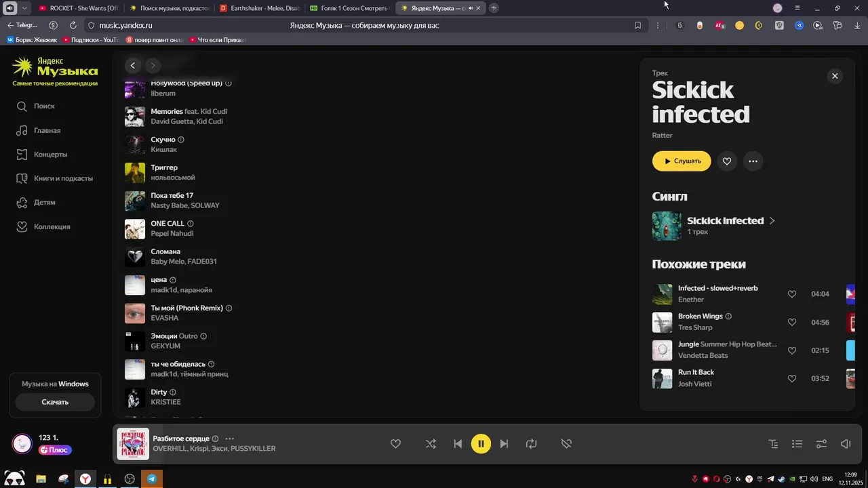The height and width of the screenshot is (488, 868).
Task: Switch to ROCKET - She Wants browser tab
Action: coord(78,8)
